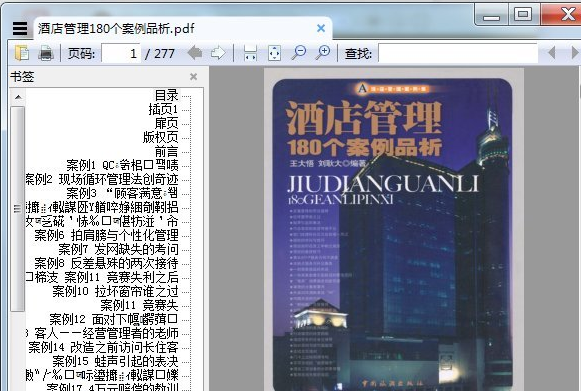Maximize the PDF reader window
Screen dimensions: 581x391
523,15
